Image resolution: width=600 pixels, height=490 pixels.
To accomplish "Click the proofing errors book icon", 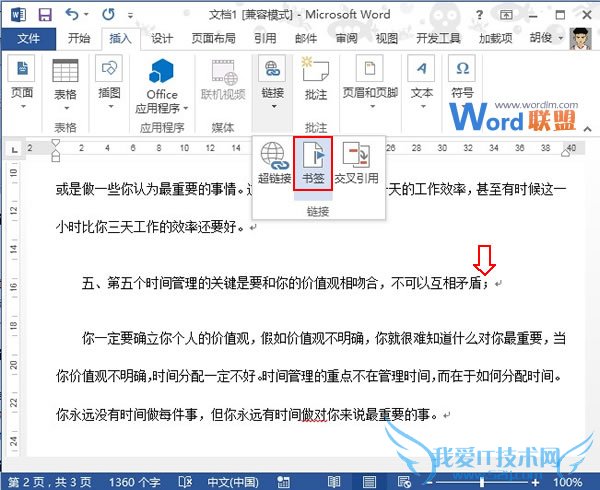I will 185,482.
